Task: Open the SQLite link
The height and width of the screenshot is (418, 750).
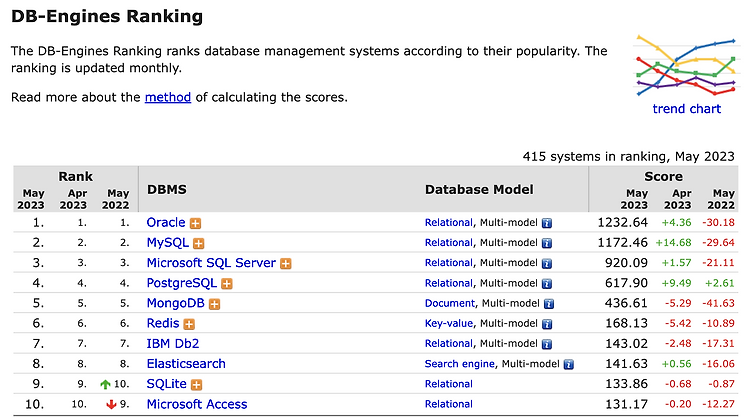Action: click(x=166, y=384)
